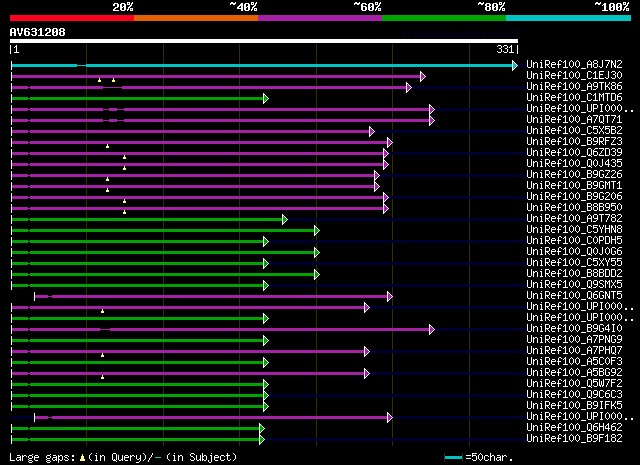Viewport: 640px width, 465px height.
Task: Click the UniRef100_A5C0F3 label
Action: [x=574, y=362]
